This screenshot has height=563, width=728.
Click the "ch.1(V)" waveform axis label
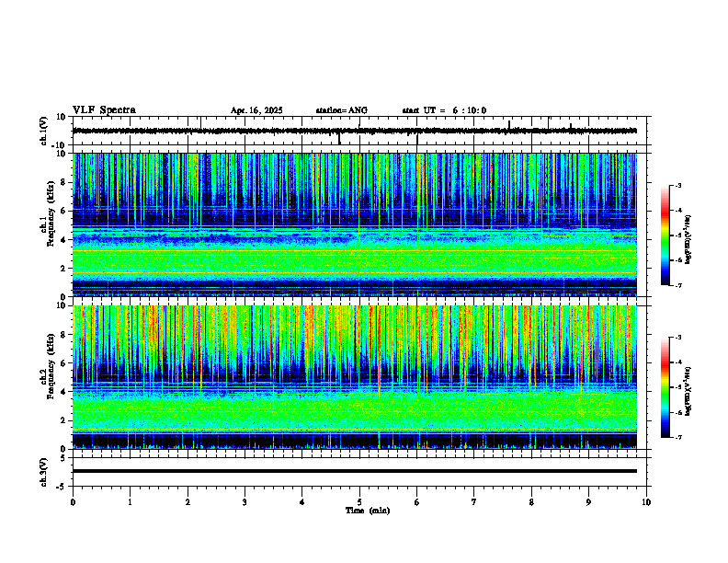[x=44, y=131]
